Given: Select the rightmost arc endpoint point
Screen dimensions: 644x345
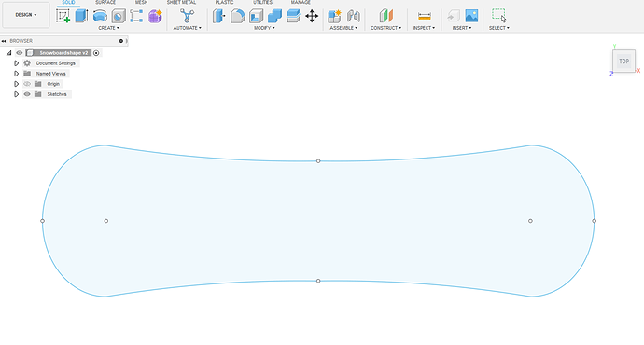Looking at the screenshot, I should click(595, 221).
